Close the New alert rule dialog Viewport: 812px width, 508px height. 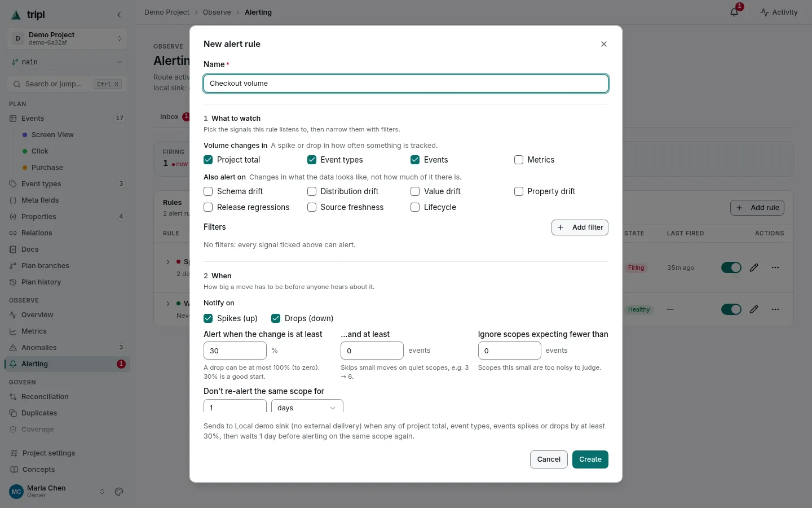[x=604, y=44]
